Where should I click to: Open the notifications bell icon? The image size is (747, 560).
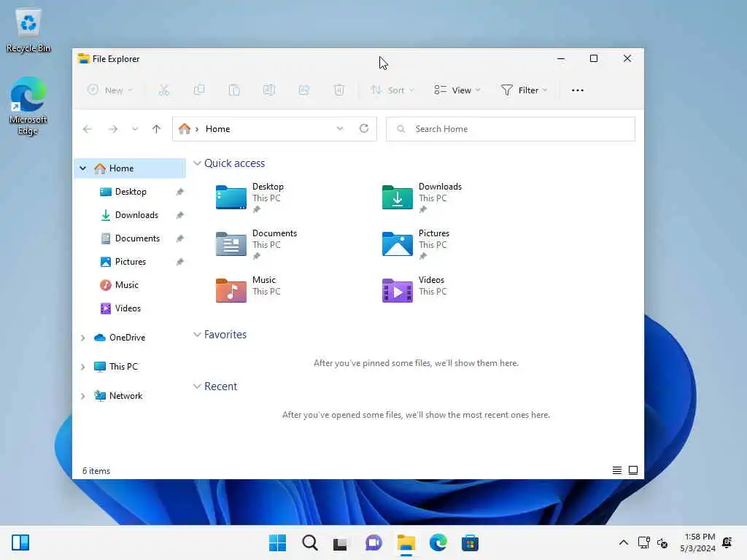click(x=727, y=542)
